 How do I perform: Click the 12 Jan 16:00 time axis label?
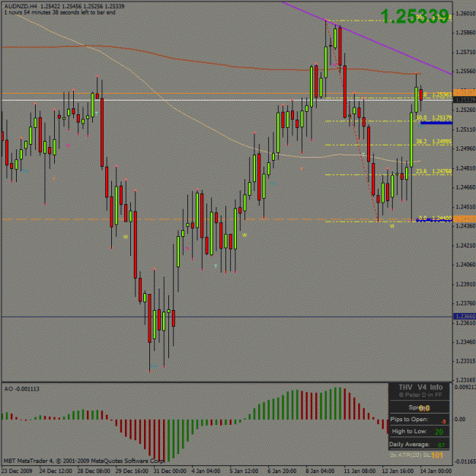398,471
